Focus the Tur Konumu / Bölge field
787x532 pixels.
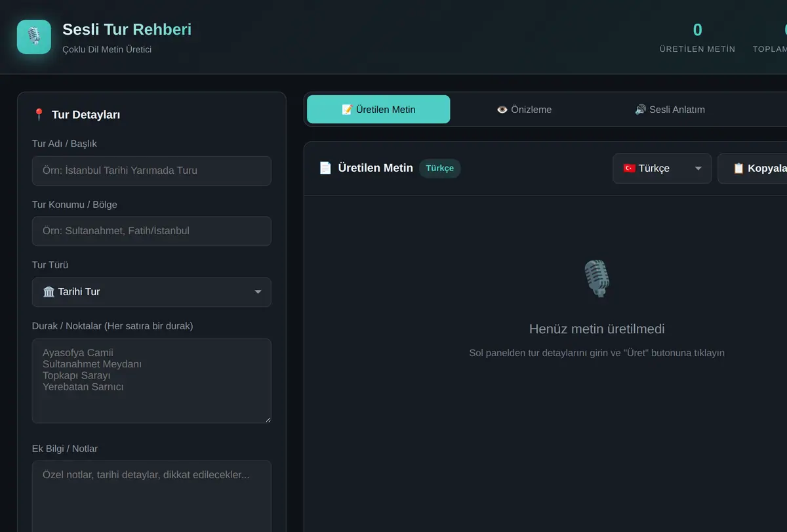click(151, 231)
